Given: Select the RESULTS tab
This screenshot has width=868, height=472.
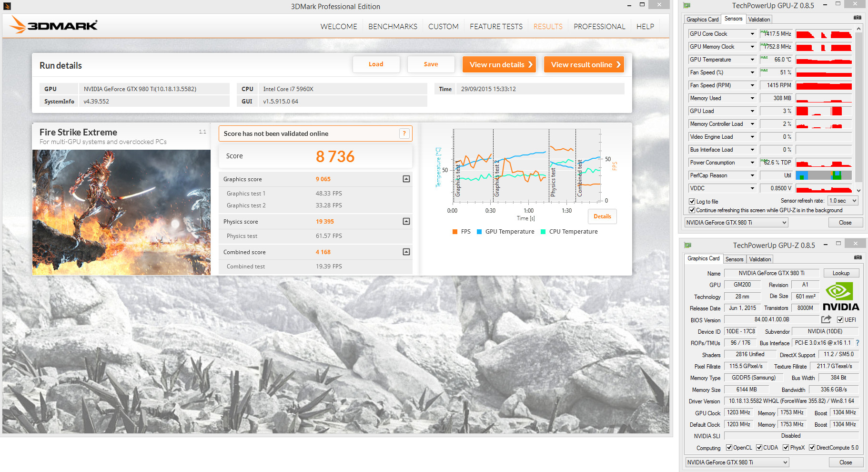Looking at the screenshot, I should click(x=548, y=27).
